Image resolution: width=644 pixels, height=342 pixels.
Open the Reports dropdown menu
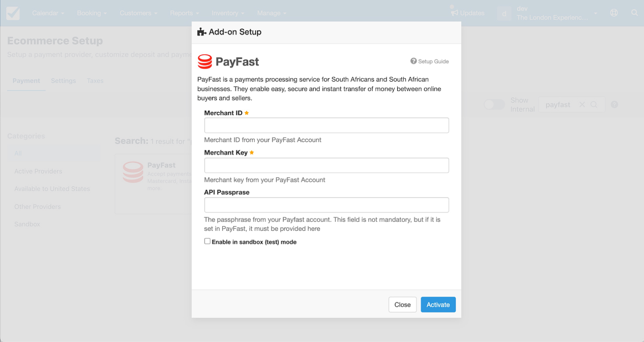(x=185, y=13)
